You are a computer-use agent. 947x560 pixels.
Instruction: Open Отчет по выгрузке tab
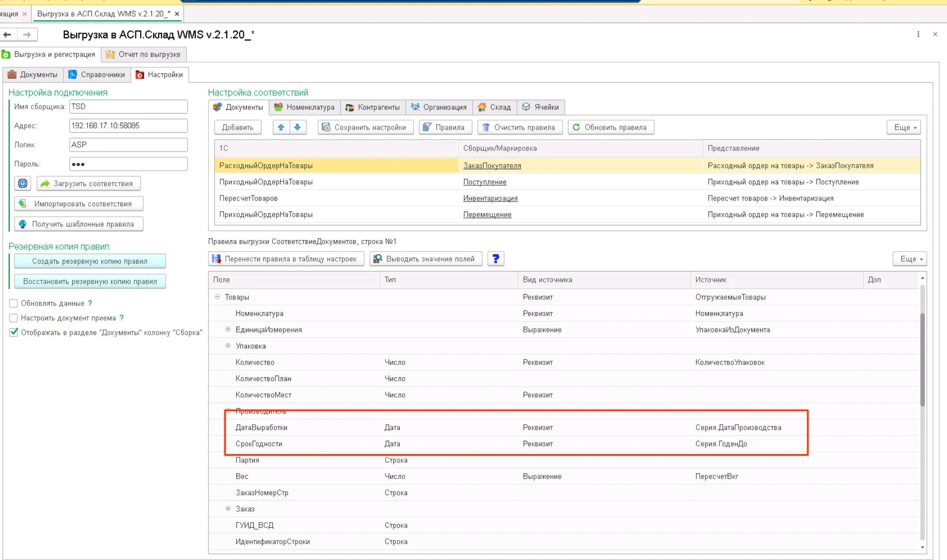(x=144, y=54)
